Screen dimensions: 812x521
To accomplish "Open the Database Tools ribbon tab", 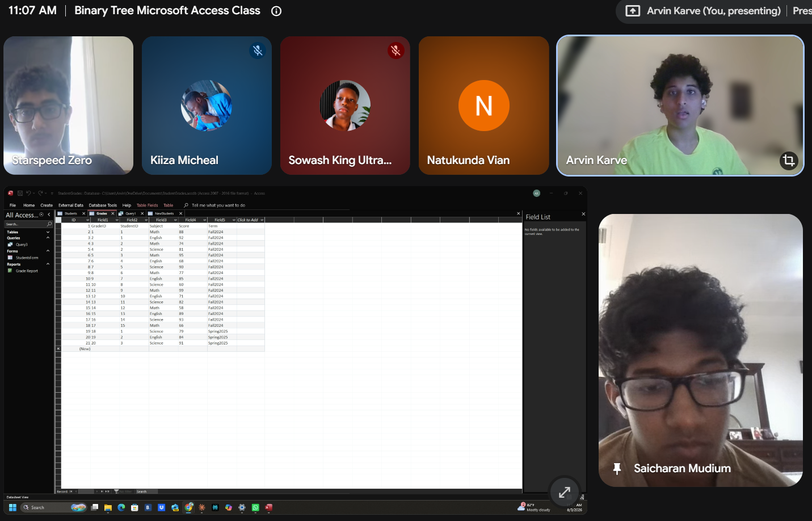I will coord(103,205).
